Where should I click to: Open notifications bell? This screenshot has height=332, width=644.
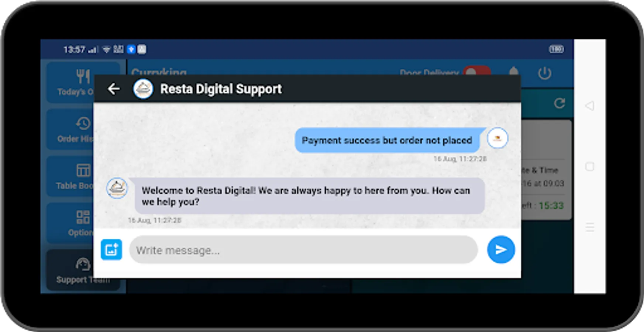(514, 71)
